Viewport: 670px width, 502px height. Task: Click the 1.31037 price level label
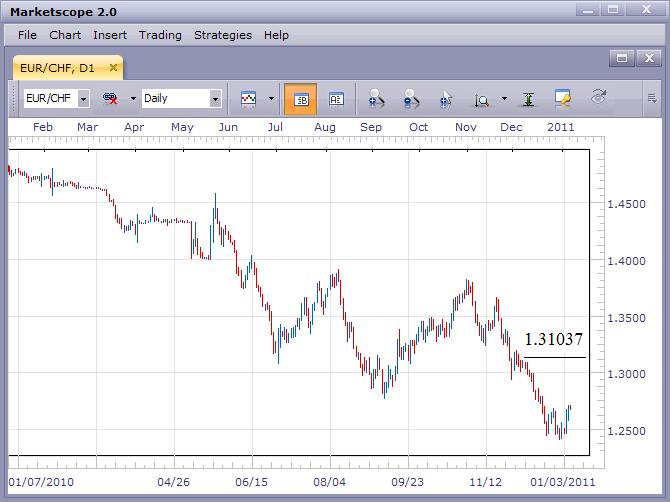pyautogui.click(x=553, y=340)
